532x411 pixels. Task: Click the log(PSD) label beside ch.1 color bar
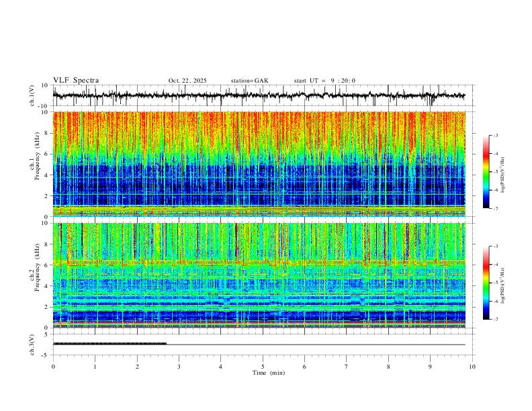click(x=503, y=175)
